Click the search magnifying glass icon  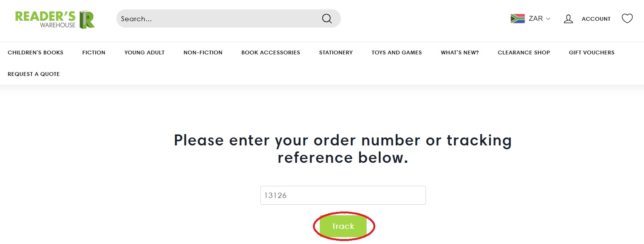pos(327,19)
